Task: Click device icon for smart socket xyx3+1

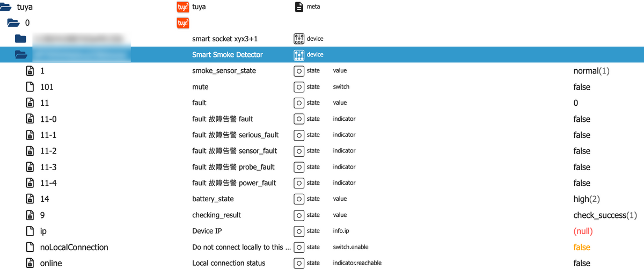Action: point(299,39)
